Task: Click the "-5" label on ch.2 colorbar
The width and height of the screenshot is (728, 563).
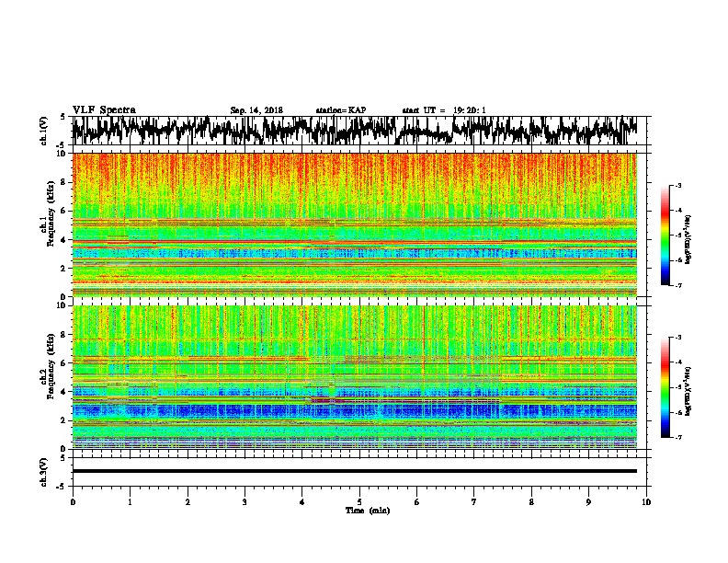Action: tap(677, 387)
